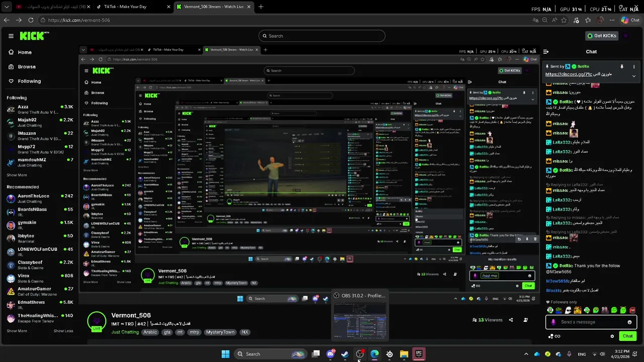Image resolution: width=644 pixels, height=362 pixels.
Task: Open Epic Games Launcher from taskbar
Action: 419,354
